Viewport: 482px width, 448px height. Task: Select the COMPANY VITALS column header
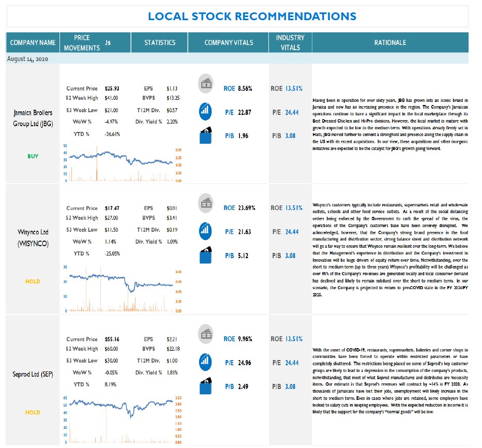coord(229,42)
